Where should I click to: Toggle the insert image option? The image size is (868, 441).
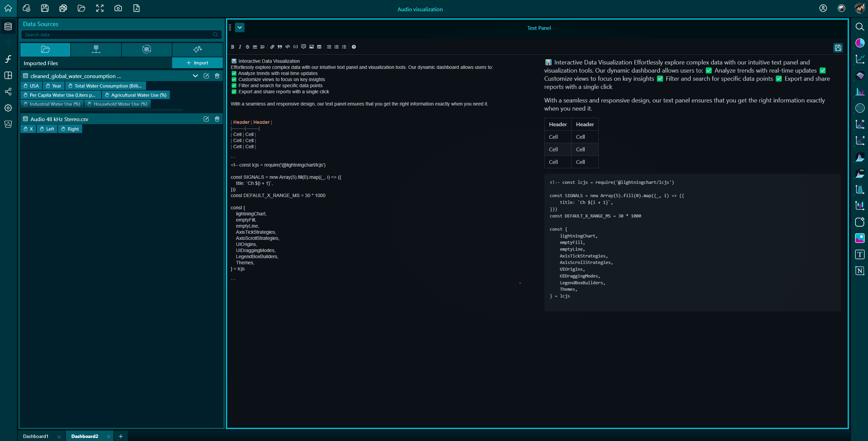(311, 47)
